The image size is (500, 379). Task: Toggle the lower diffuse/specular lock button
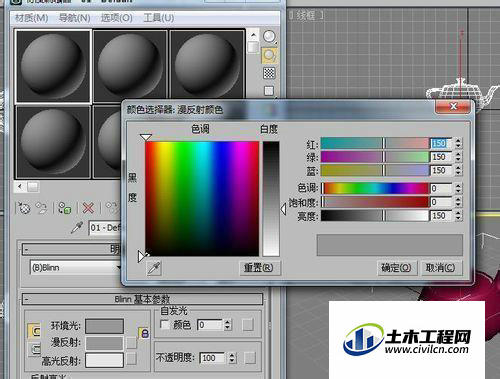coord(34,349)
